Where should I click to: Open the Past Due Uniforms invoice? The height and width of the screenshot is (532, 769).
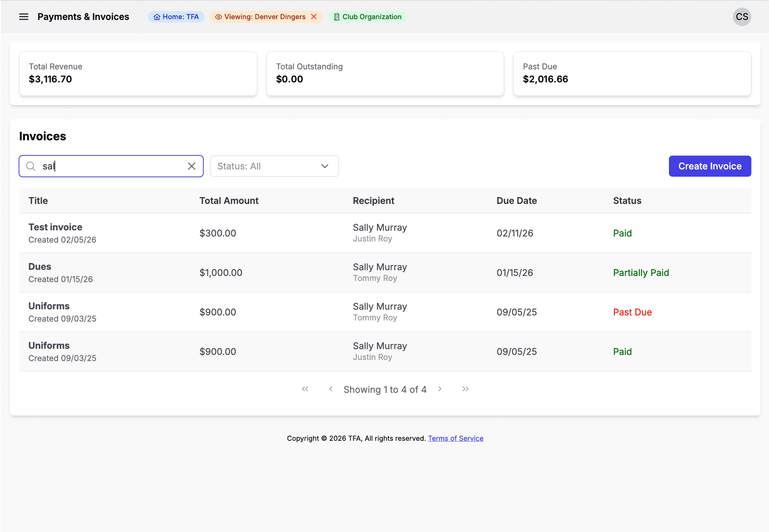[x=49, y=306]
